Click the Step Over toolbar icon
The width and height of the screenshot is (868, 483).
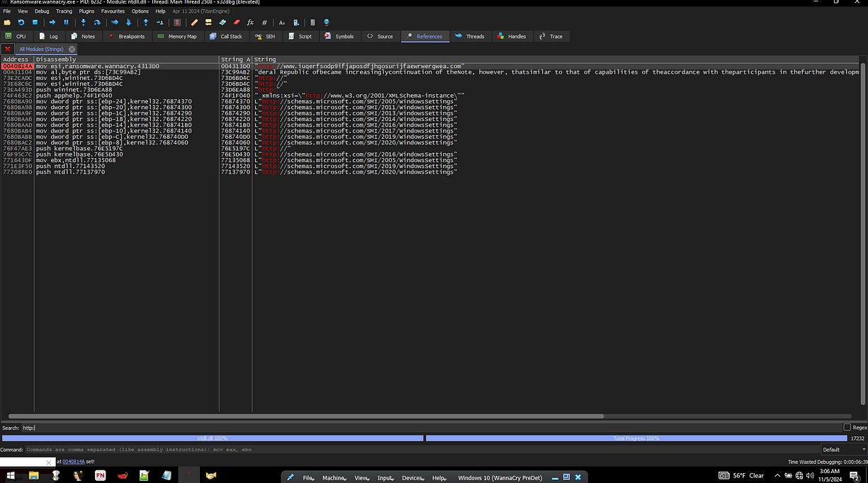97,23
